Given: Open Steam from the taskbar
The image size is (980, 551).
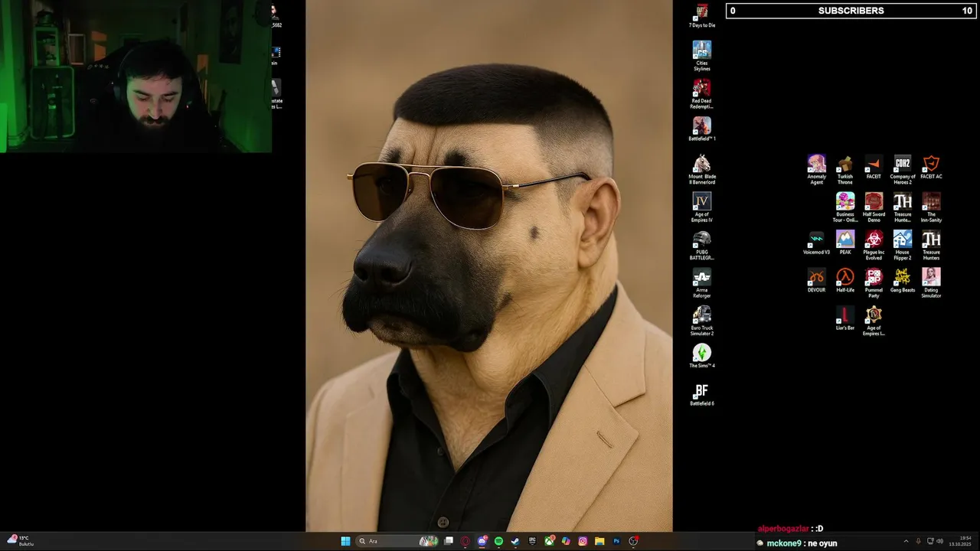Looking at the screenshot, I should point(515,541).
